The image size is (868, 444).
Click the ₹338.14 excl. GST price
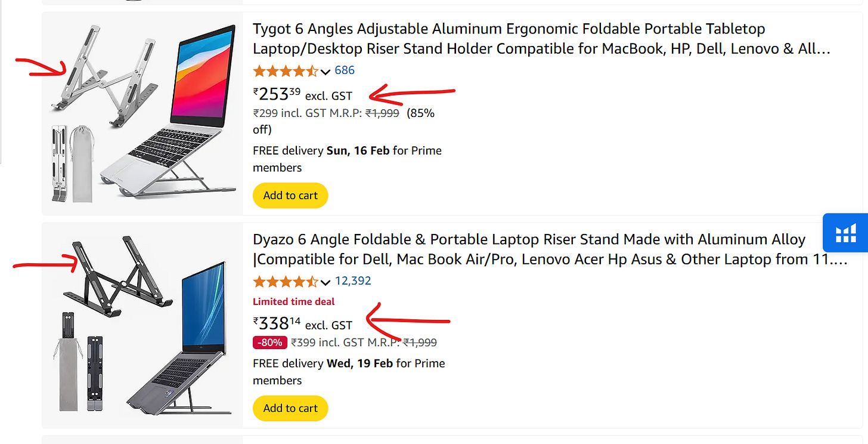[x=303, y=324]
